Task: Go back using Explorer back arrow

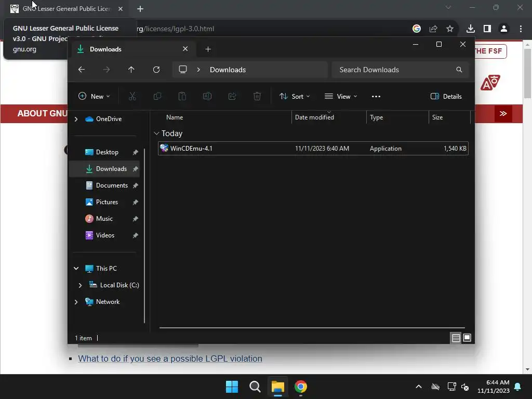Action: tap(82, 70)
